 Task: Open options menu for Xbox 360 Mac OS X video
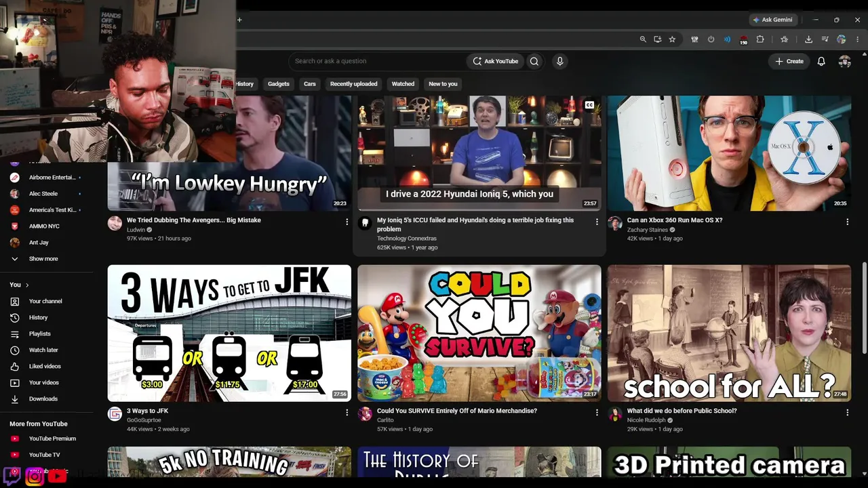[847, 222]
